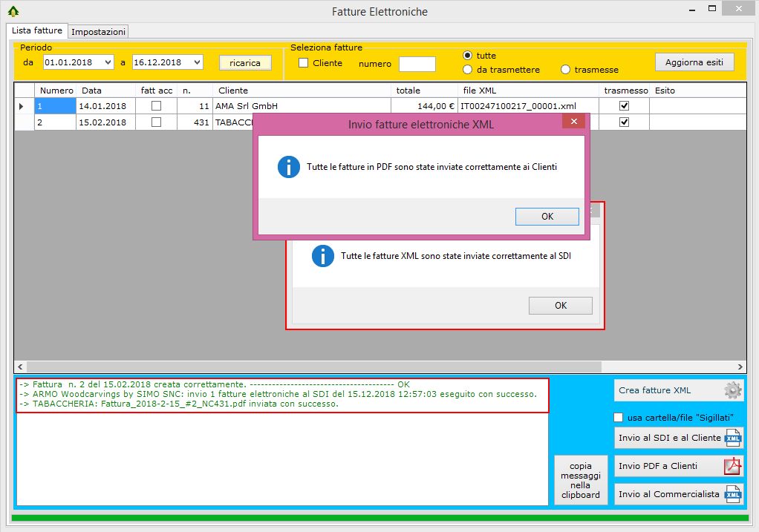Image resolution: width=759 pixels, height=532 pixels.
Task: Click XML icon on Invio al Commercialista
Action: click(732, 494)
